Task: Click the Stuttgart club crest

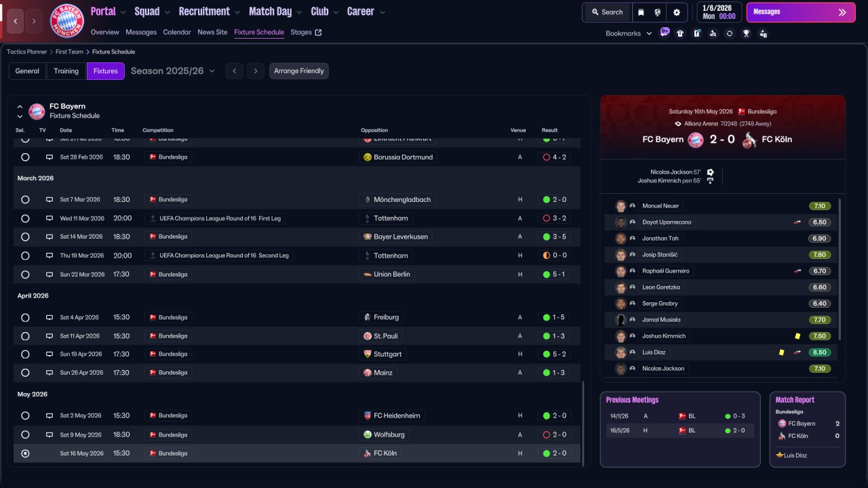Action: click(368, 354)
